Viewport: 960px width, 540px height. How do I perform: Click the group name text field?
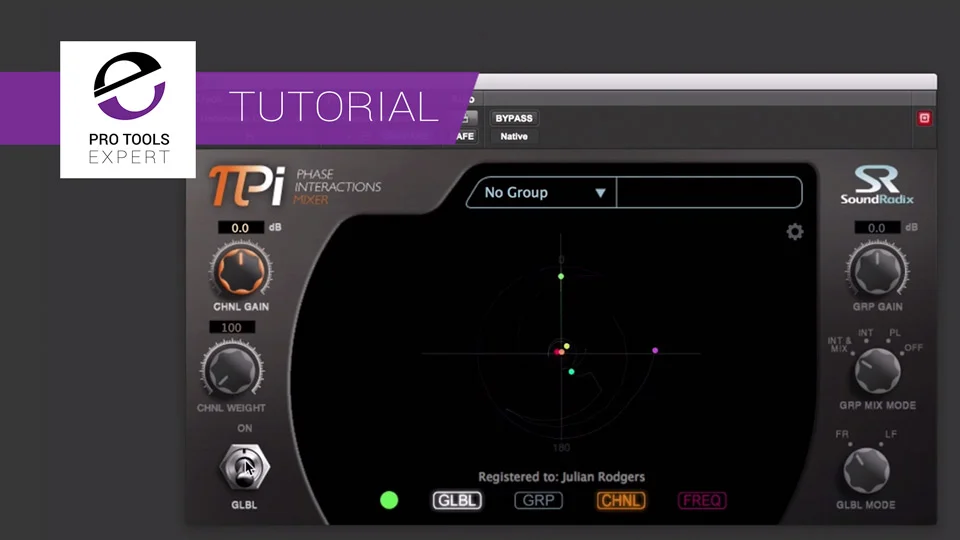709,192
